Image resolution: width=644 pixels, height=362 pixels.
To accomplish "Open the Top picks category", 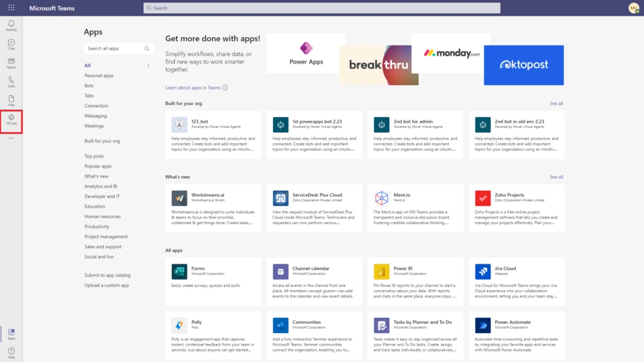I will [94, 156].
